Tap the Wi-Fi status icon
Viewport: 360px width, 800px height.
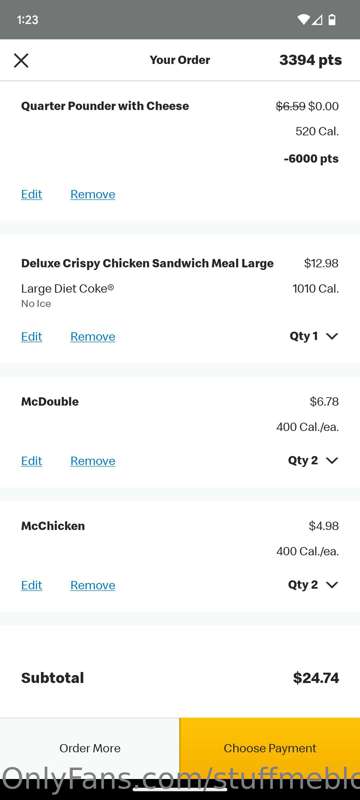[303, 19]
